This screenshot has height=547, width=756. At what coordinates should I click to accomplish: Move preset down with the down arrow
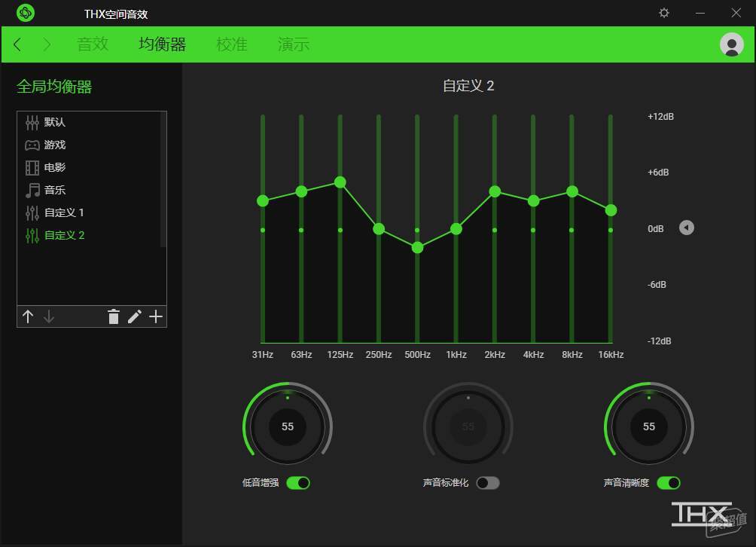[x=49, y=316]
